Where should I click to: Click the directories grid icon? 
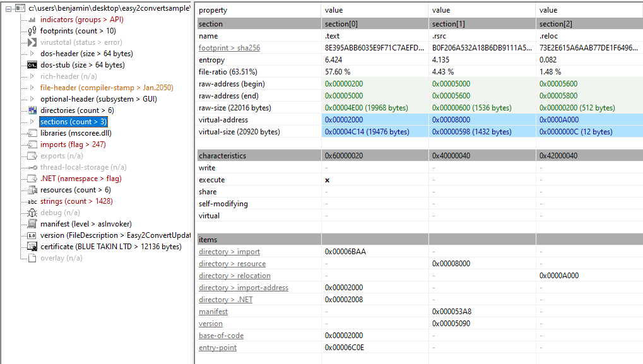coord(32,110)
